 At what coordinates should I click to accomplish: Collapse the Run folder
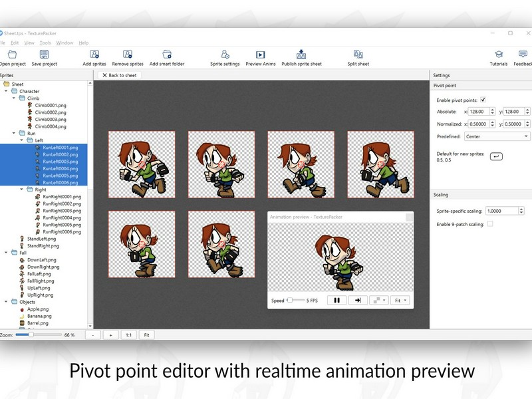14,134
